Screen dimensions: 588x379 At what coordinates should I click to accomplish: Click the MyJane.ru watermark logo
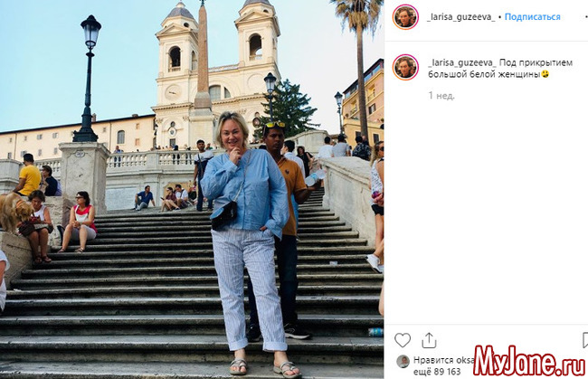(x=529, y=361)
